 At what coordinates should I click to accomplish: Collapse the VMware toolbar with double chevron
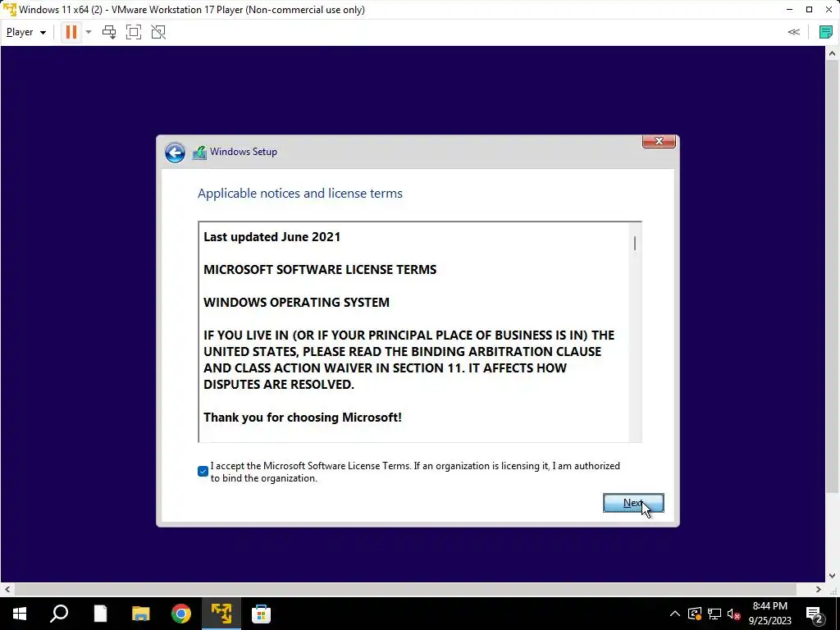(x=794, y=32)
